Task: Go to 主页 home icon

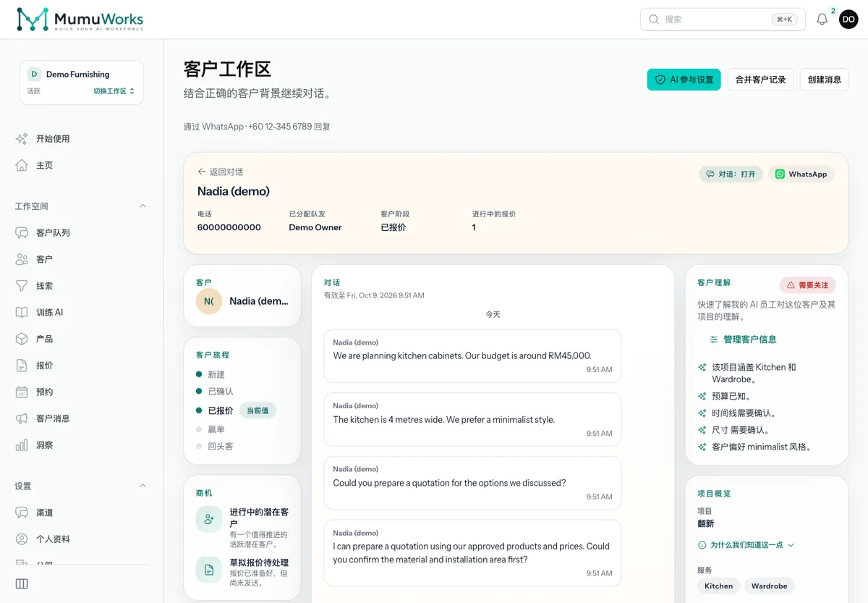Action: 22,165
